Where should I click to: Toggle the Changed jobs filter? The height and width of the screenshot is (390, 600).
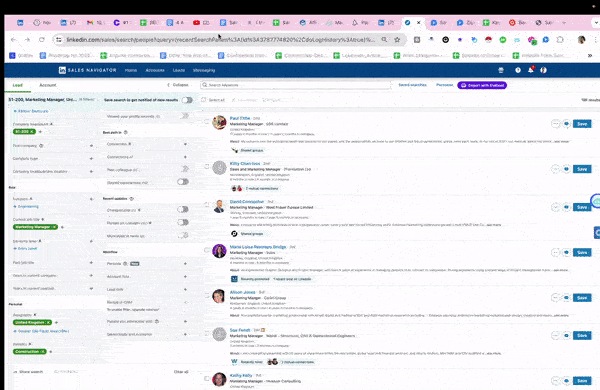coord(183,209)
